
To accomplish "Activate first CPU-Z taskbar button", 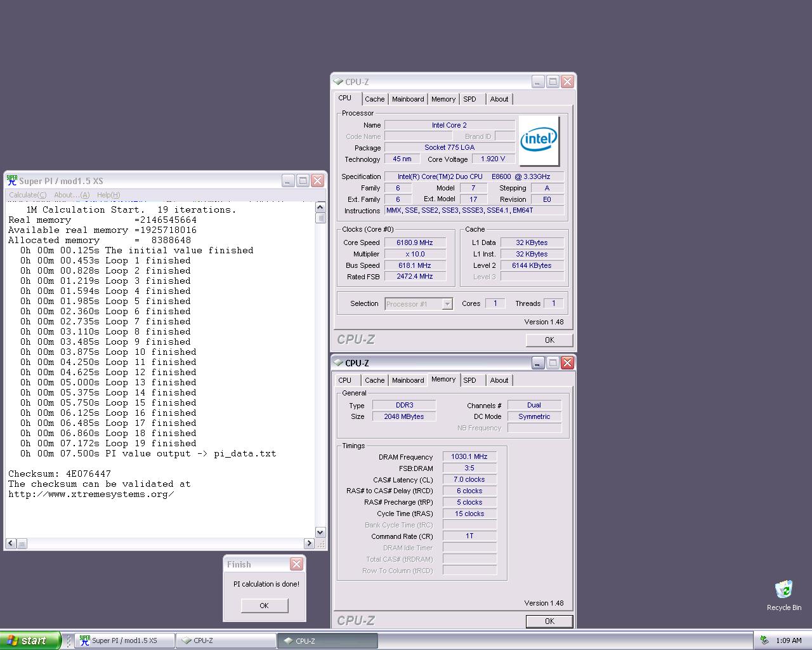I will coord(226,640).
